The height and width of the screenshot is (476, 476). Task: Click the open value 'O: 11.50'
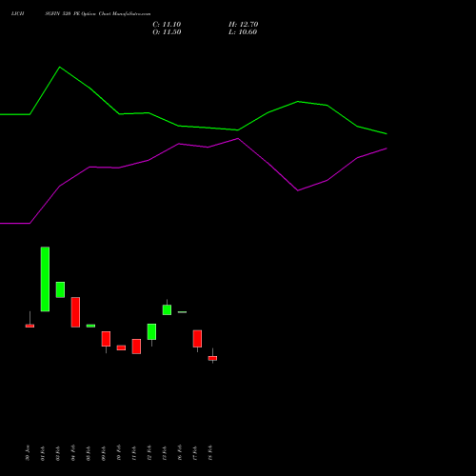point(167,32)
